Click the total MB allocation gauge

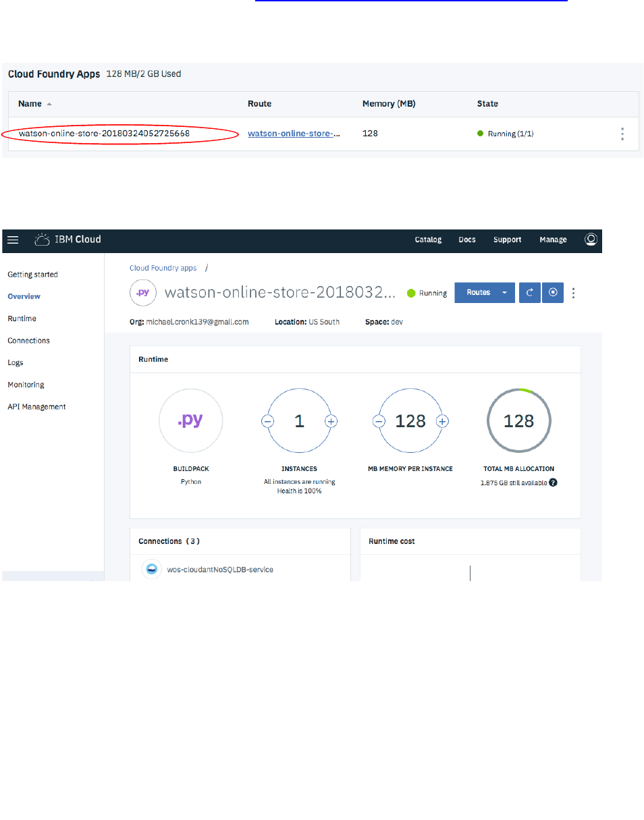coord(518,420)
